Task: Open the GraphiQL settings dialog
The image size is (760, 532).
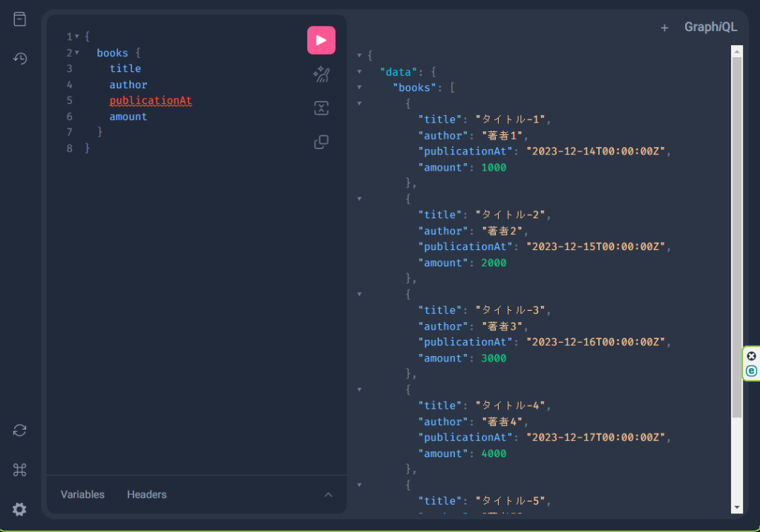Action: pyautogui.click(x=19, y=510)
